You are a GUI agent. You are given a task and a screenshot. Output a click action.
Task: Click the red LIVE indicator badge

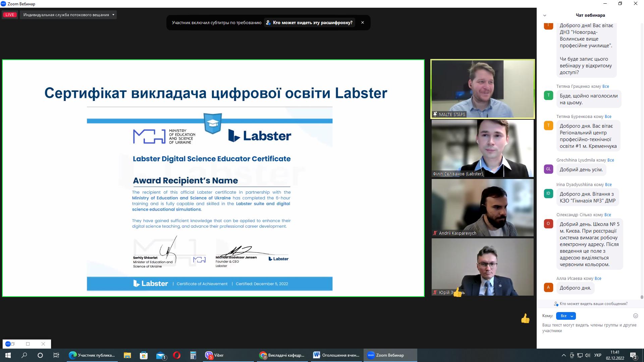(10, 15)
